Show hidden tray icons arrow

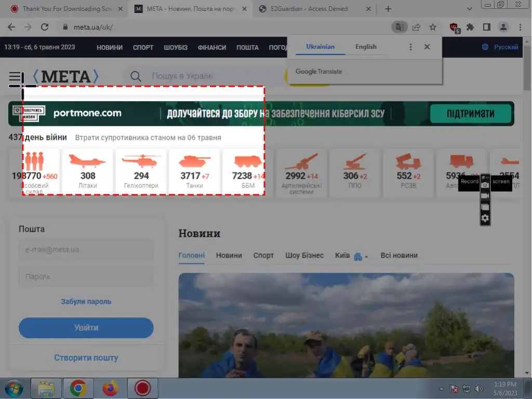(441, 389)
